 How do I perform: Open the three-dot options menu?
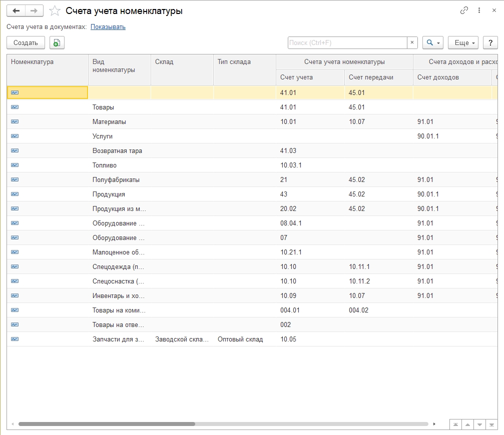(479, 10)
